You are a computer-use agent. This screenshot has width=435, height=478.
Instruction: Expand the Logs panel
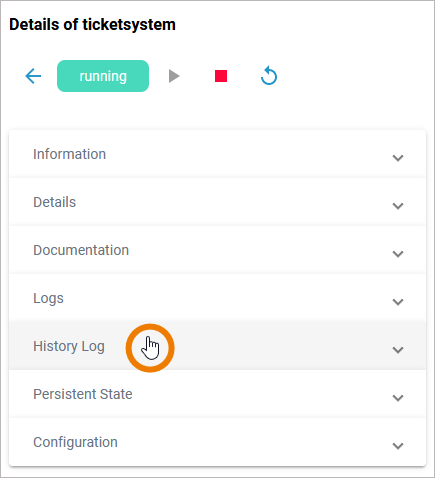point(217,298)
